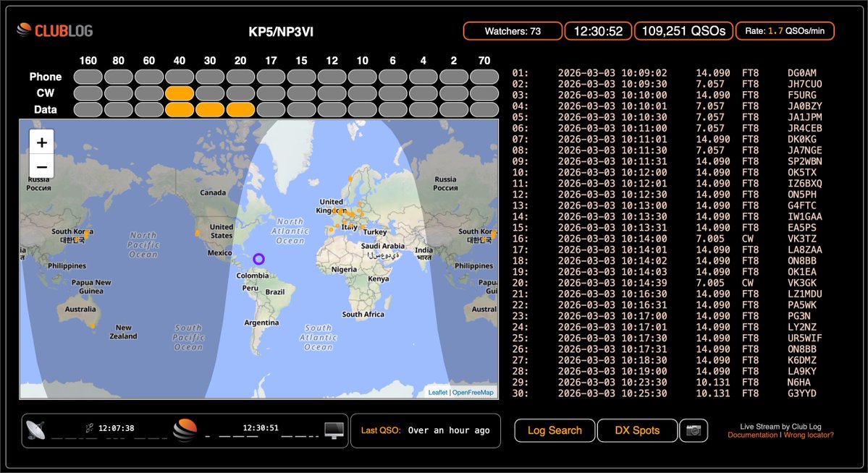The image size is (868, 473).
Task: Select log row 13 callsign G4FTC
Action: [802, 205]
